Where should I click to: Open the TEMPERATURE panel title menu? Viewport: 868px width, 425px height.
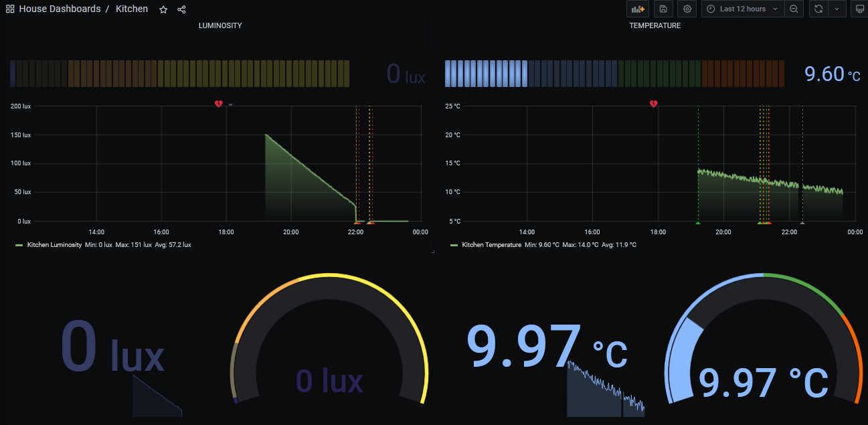(x=655, y=25)
